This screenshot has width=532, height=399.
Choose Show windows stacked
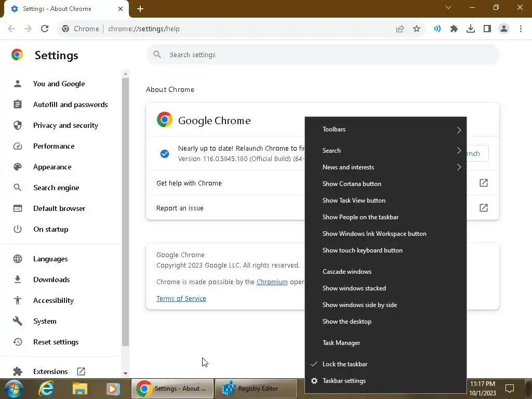click(x=386, y=288)
